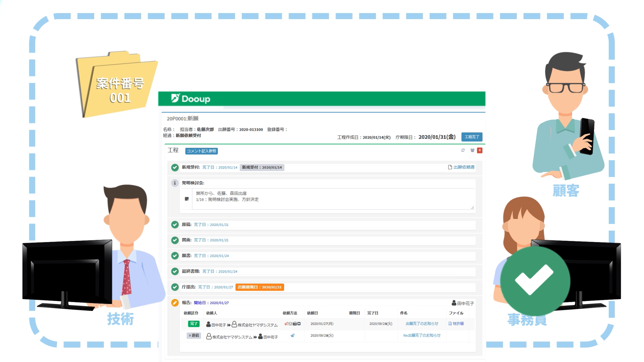Click the info icon for 発明検討会
This screenshot has height=362, width=644.
click(x=175, y=183)
